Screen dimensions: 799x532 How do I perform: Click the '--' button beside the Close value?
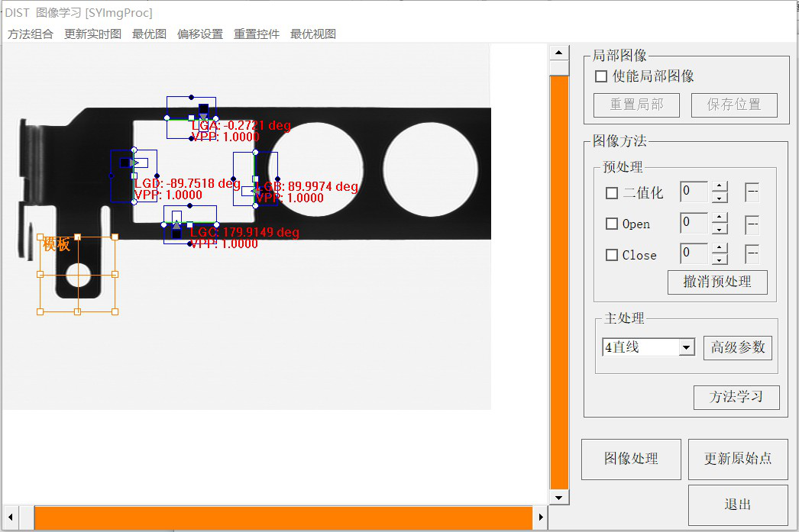[x=752, y=254]
